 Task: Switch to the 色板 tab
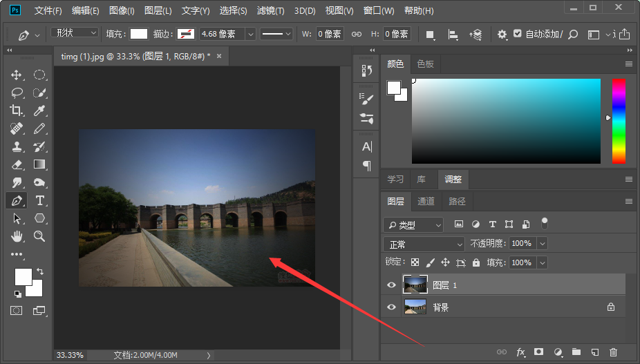425,64
